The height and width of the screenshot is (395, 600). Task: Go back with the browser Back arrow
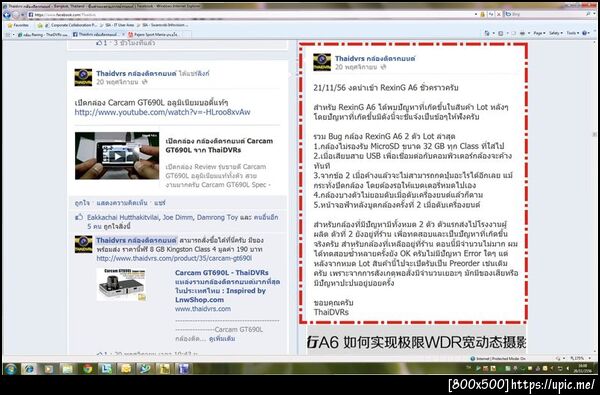(7, 15)
